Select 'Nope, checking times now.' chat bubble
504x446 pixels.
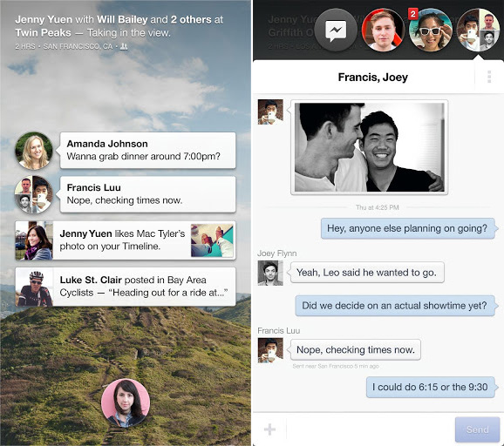[x=356, y=349]
